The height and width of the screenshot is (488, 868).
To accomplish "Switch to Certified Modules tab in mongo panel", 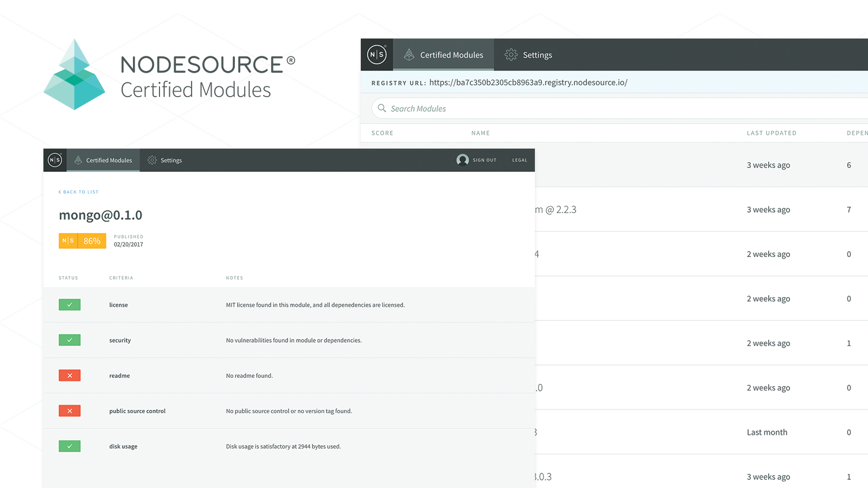I will pyautogui.click(x=103, y=160).
